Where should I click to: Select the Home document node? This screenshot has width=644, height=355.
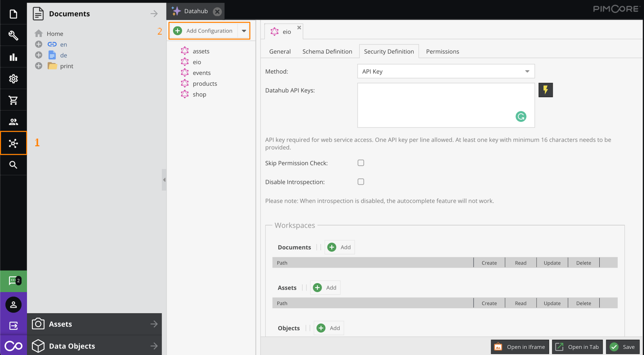(x=55, y=34)
